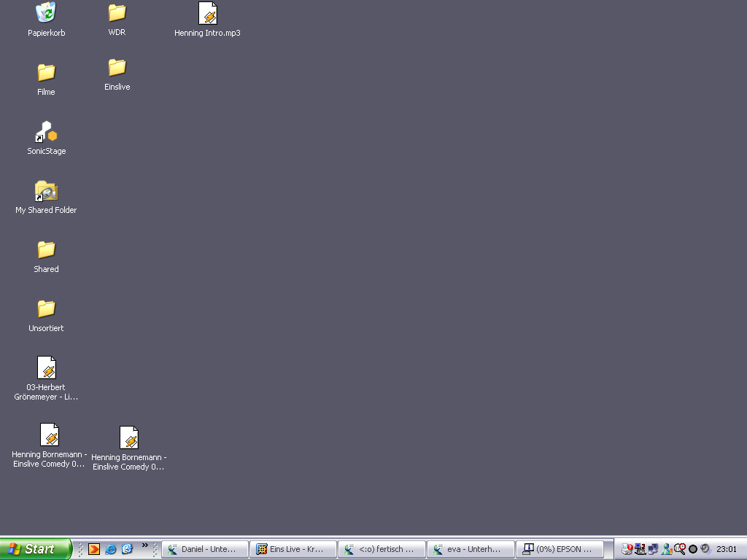Screen dimensions: 747x560
Task: Select the Filme folder
Action: [x=46, y=72]
